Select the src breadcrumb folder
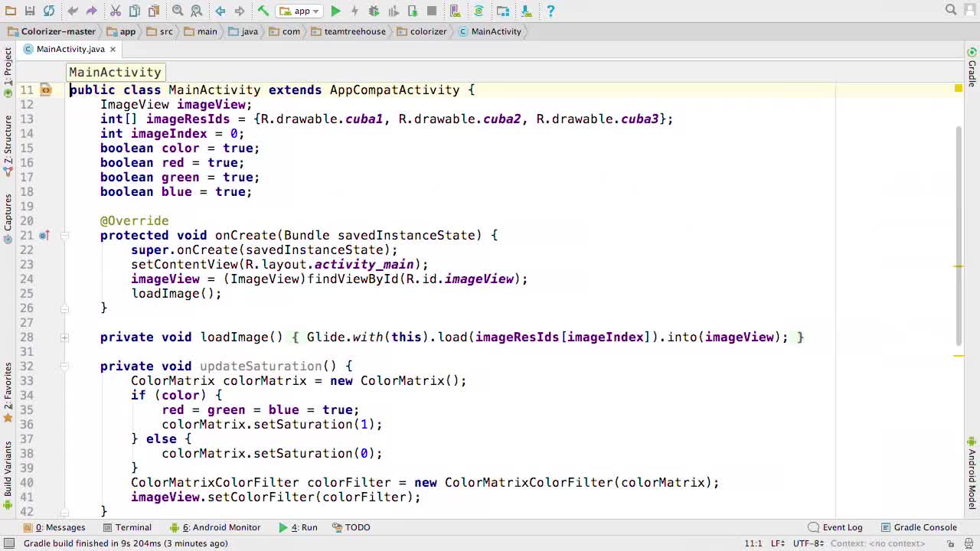The image size is (980, 551). (x=159, y=31)
